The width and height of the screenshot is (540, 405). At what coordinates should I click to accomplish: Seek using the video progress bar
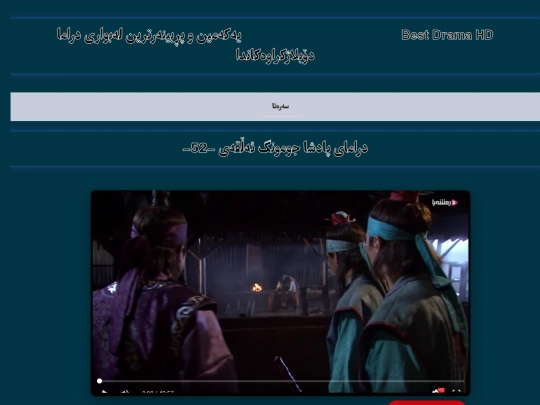pos(281,381)
